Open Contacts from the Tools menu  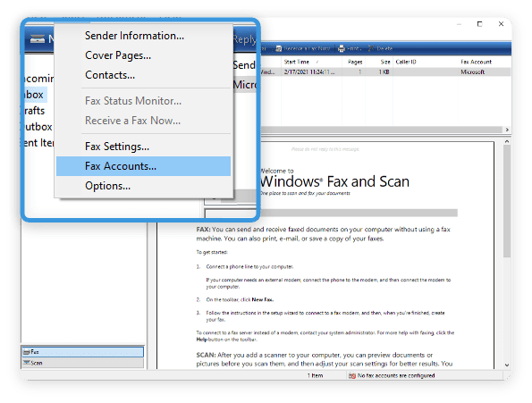[110, 75]
